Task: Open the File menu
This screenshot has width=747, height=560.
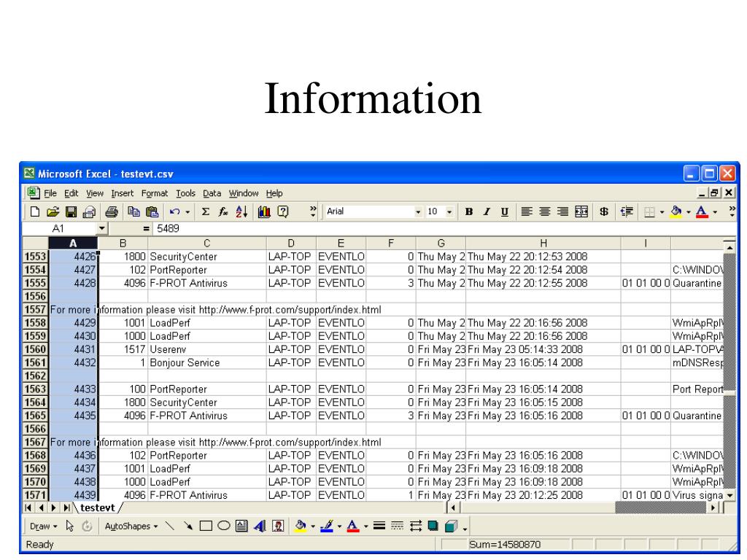Action: point(50,193)
